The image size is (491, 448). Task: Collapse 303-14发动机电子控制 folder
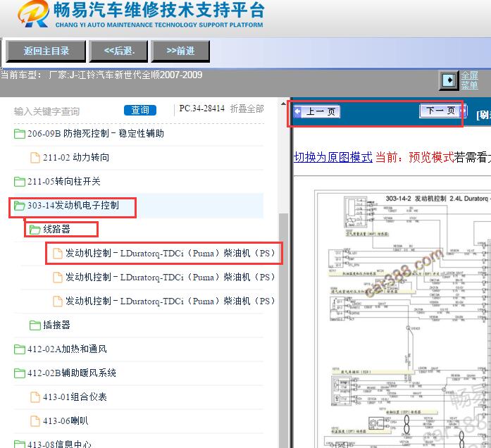point(73,206)
